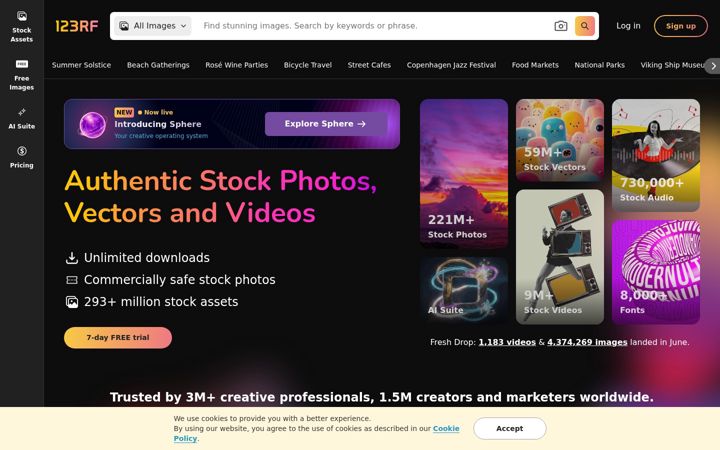
Task: Show more topics with right chevron
Action: [x=713, y=66]
